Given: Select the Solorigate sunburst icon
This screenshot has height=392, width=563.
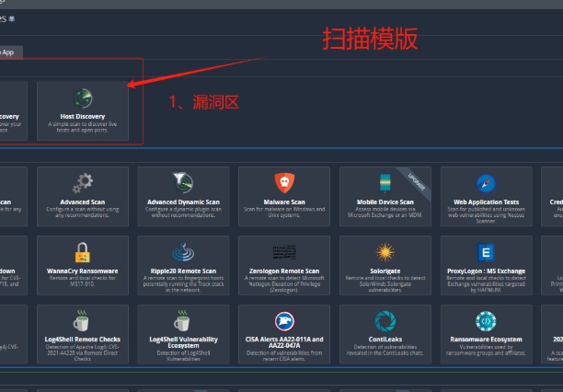Looking at the screenshot, I should pos(385,251).
